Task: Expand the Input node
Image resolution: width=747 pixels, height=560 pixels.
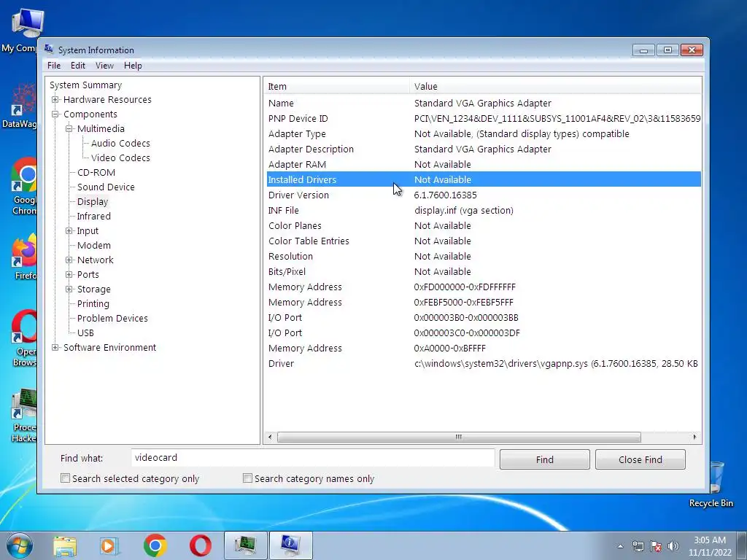Action: coord(69,231)
